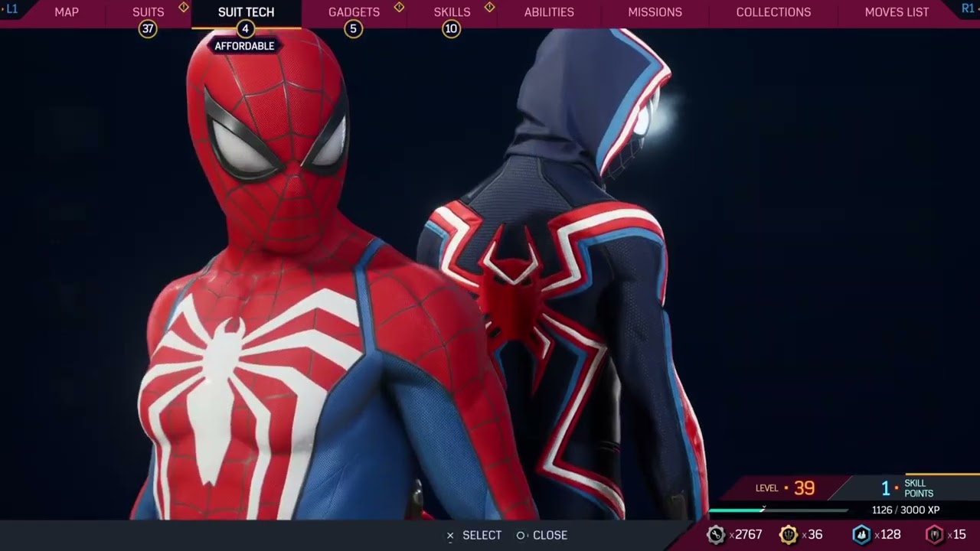Open the GADGETS tab
The image size is (980, 551).
point(354,12)
